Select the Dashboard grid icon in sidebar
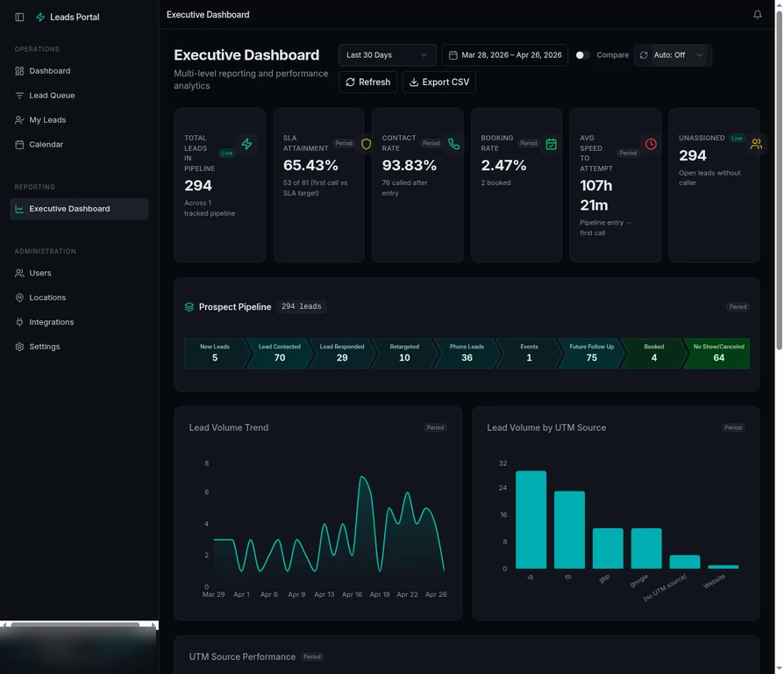 19,70
